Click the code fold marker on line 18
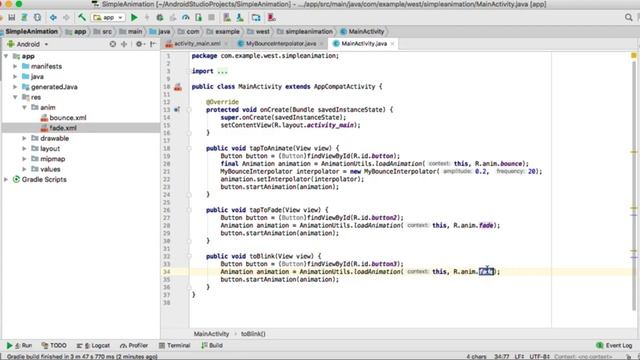 pos(189,148)
